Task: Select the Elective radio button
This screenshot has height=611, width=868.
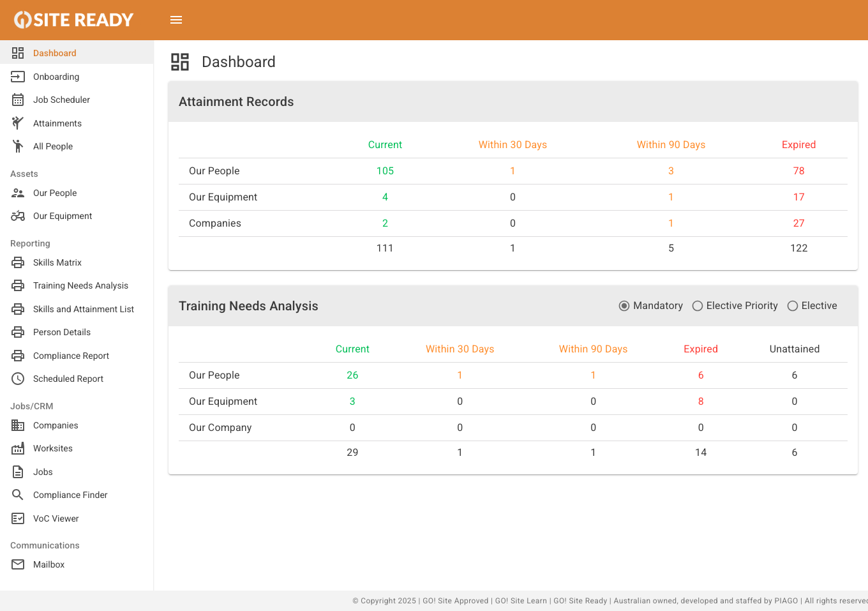Action: [x=793, y=306]
